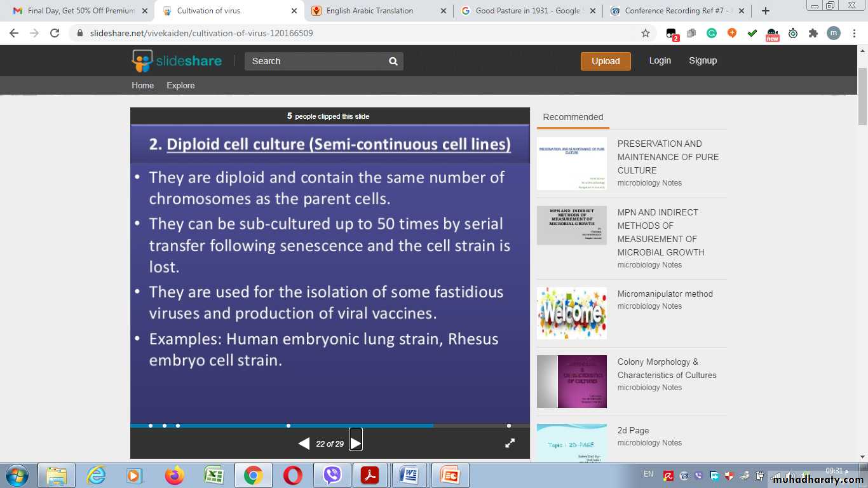Open fullscreen view of the slide
This screenshot has width=868, height=488.
[x=510, y=444]
